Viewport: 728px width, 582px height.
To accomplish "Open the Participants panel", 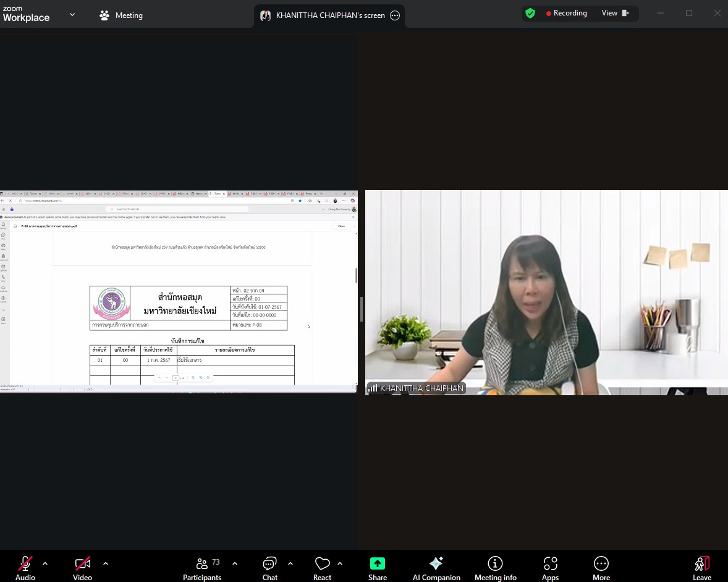I will point(202,568).
